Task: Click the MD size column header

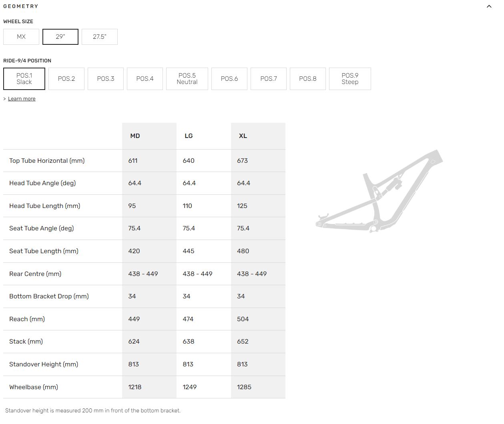Action: coord(135,136)
